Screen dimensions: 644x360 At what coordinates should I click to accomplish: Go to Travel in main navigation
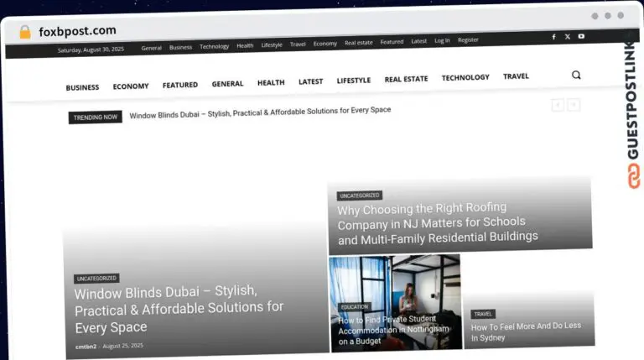(x=516, y=76)
